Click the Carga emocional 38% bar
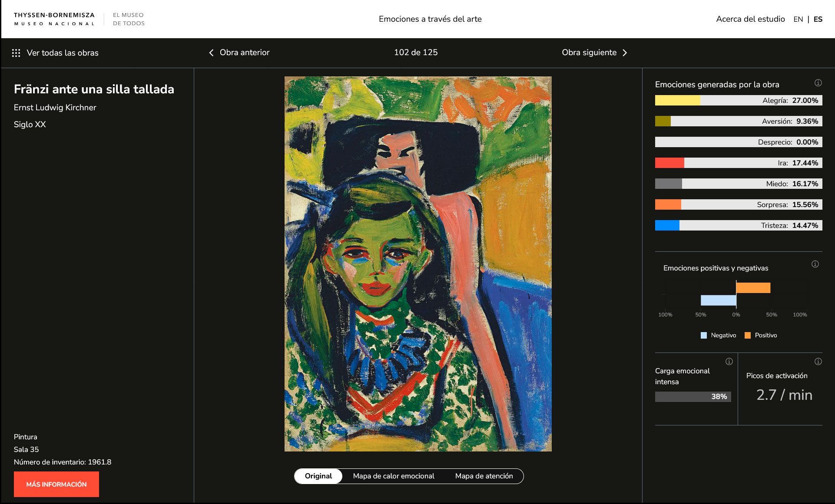Image resolution: width=835 pixels, height=504 pixels. click(693, 397)
